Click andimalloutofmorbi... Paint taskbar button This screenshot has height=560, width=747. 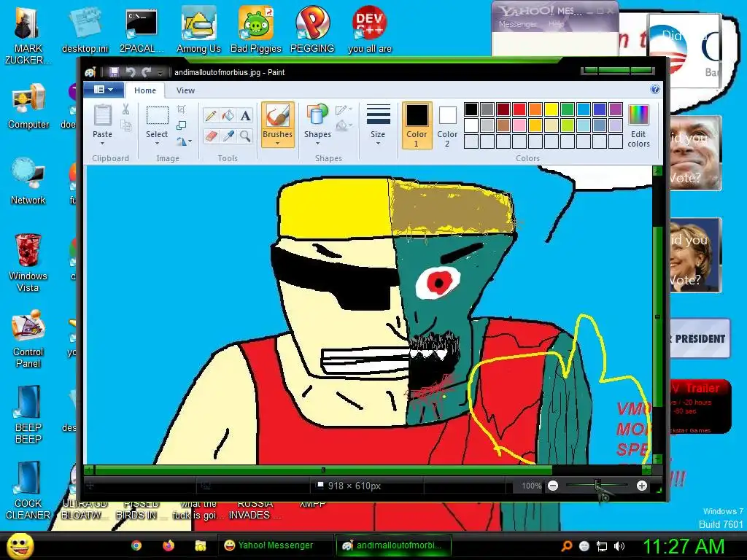[392, 545]
